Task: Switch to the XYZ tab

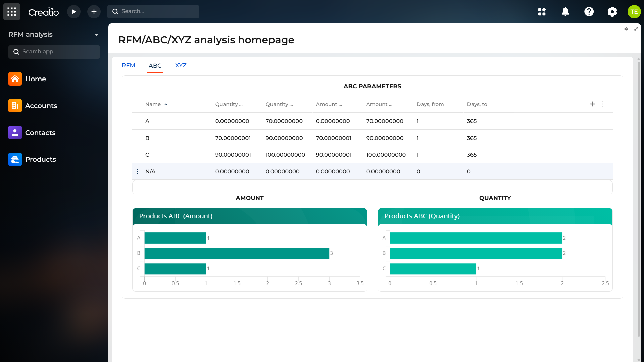Action: point(181,65)
